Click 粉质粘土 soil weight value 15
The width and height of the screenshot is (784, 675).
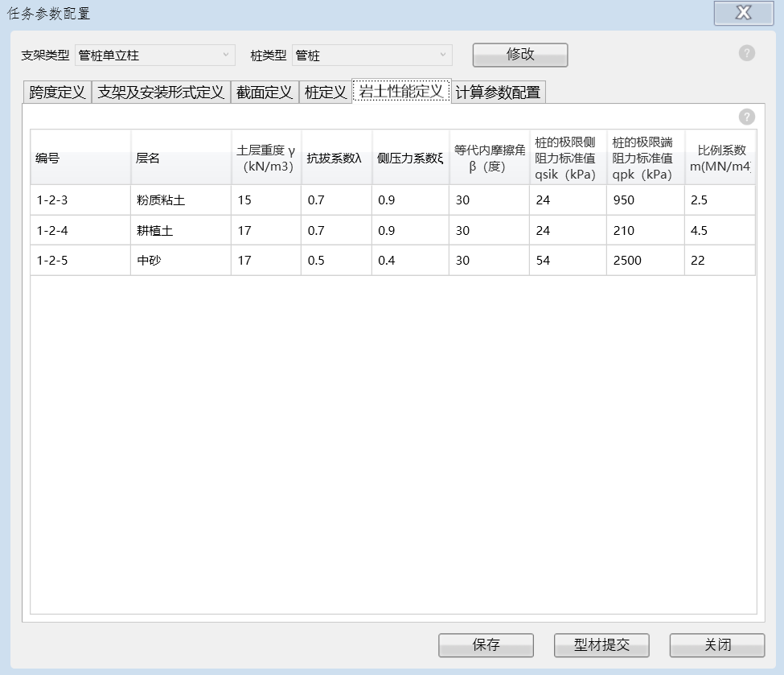tap(265, 200)
